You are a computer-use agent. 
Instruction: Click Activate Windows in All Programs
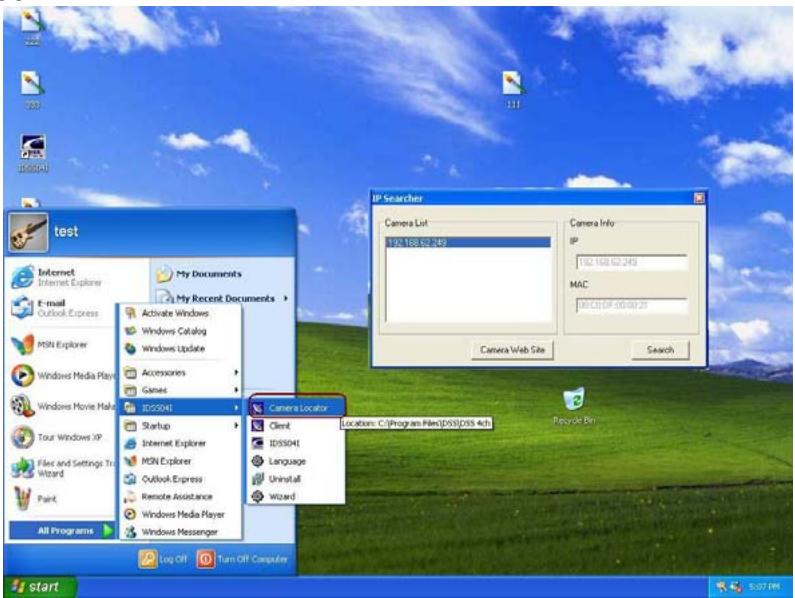(x=180, y=313)
